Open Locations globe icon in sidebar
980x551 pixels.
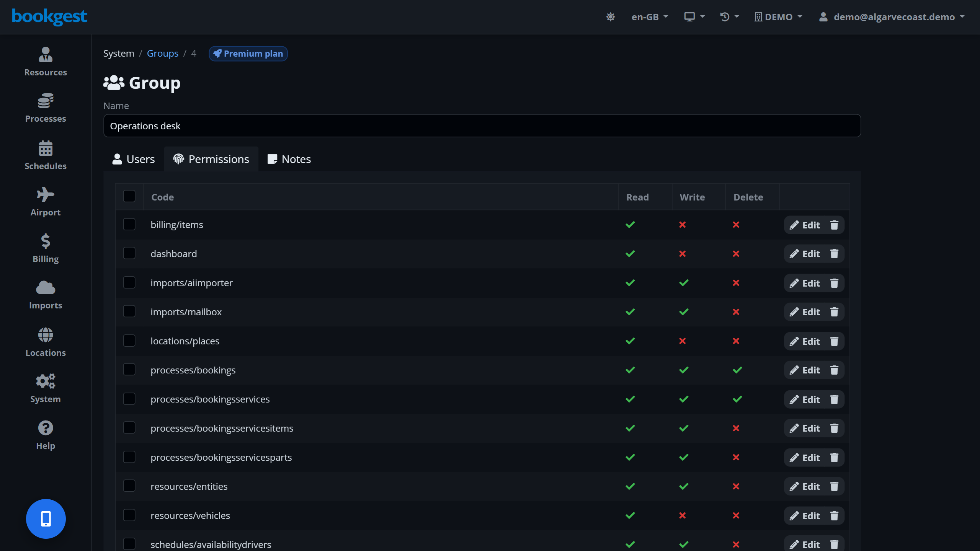[46, 335]
